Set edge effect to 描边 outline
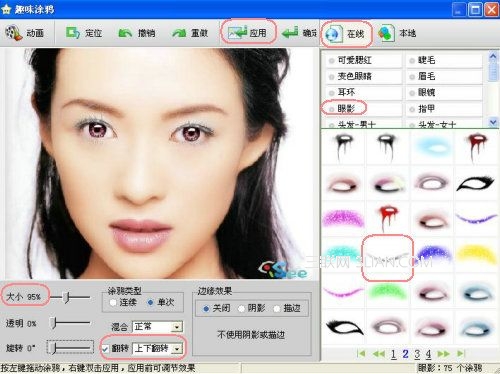500x374 pixels. [x=287, y=308]
